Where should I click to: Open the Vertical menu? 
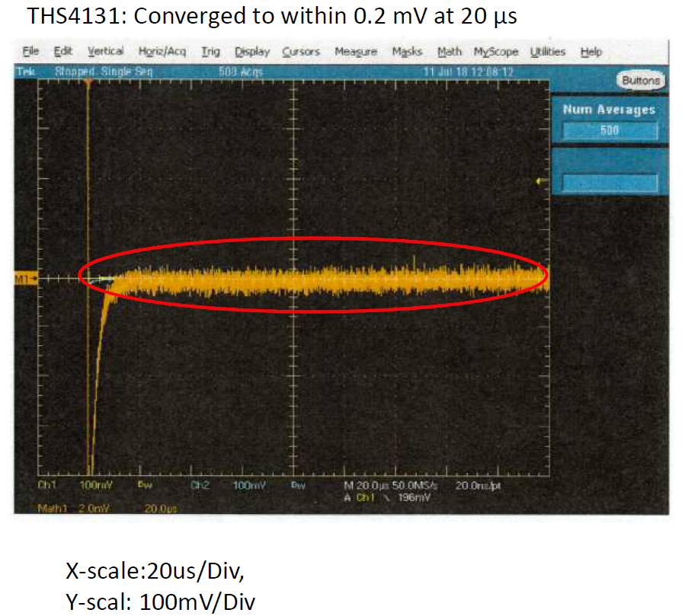pyautogui.click(x=106, y=51)
